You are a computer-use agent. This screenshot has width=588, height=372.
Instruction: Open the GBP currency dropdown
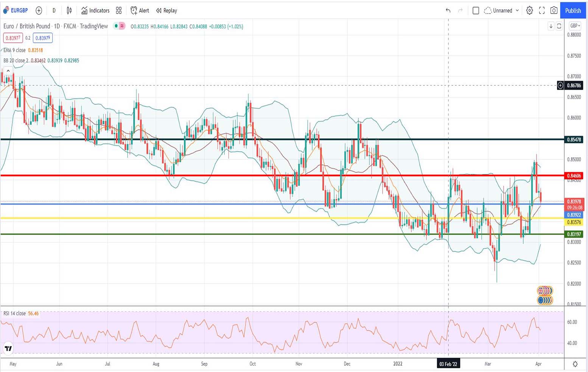tap(575, 26)
